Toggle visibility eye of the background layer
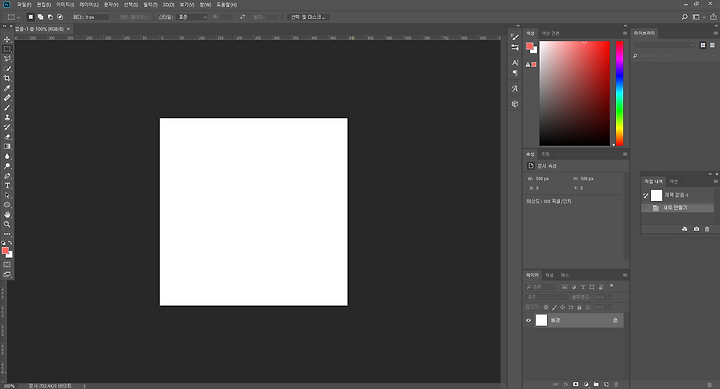Screen dimensions: 720x389 (x=529, y=321)
